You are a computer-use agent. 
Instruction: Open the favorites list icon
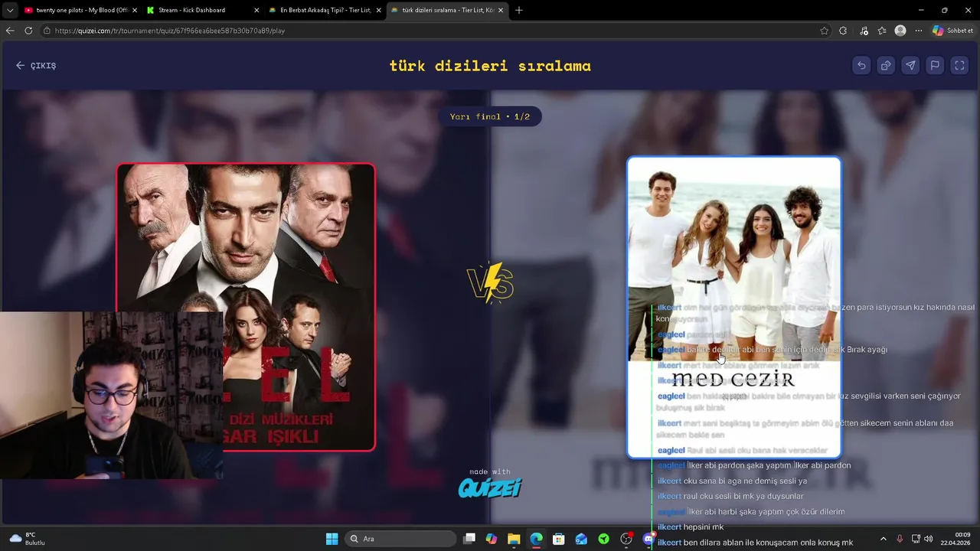tap(882, 31)
